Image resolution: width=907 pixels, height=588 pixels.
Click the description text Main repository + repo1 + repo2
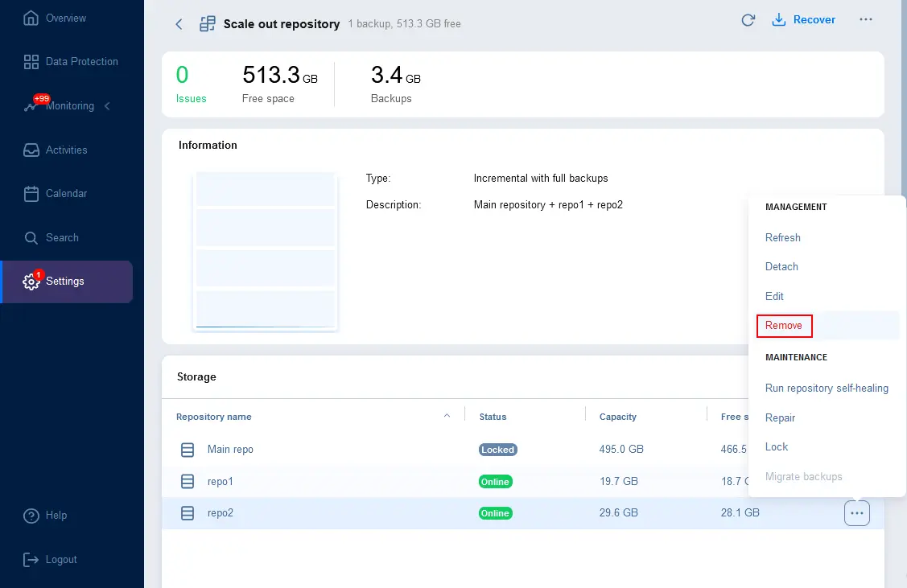point(548,204)
